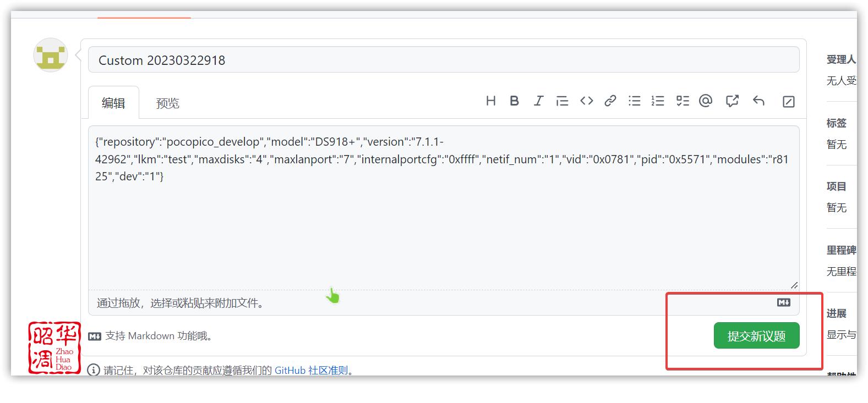Insert an unordered bullet list
This screenshot has height=403, width=868.
tap(635, 101)
